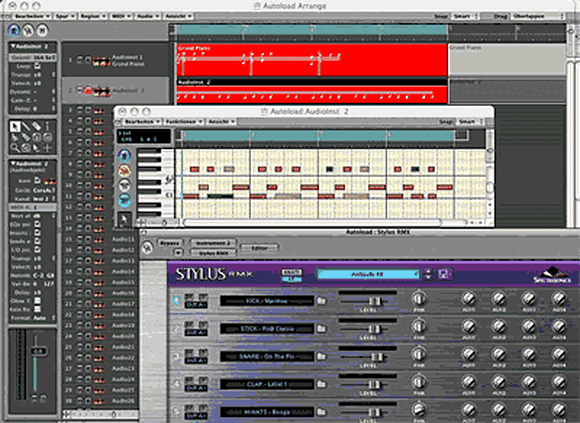
Task: Open the Spur menu in Arrange window
Action: [65, 16]
